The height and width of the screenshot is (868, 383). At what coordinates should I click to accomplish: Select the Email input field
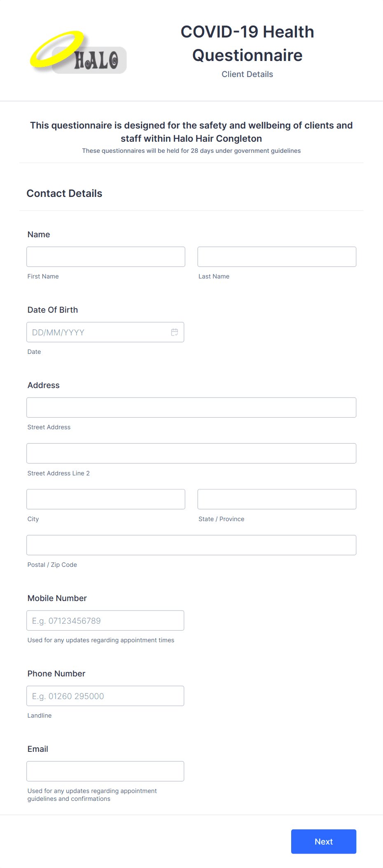[105, 771]
